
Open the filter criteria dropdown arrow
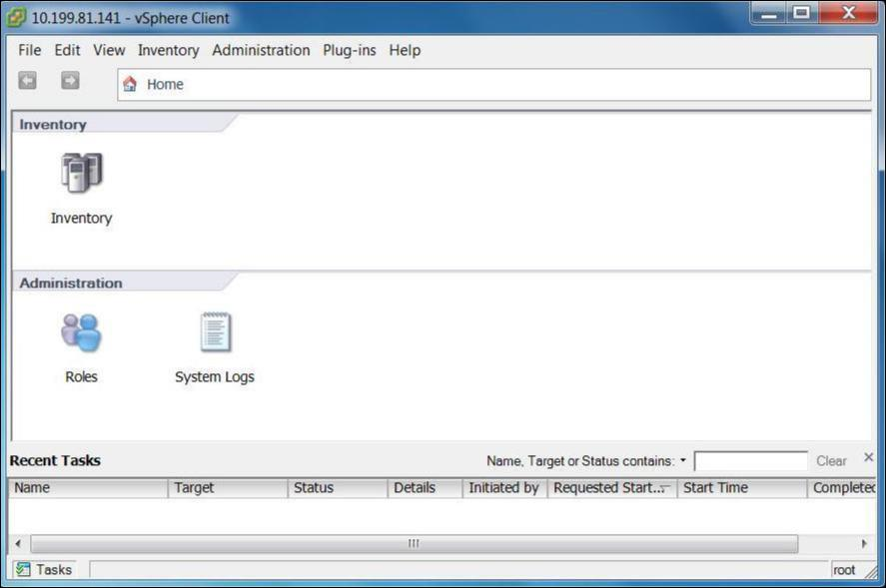(x=683, y=460)
